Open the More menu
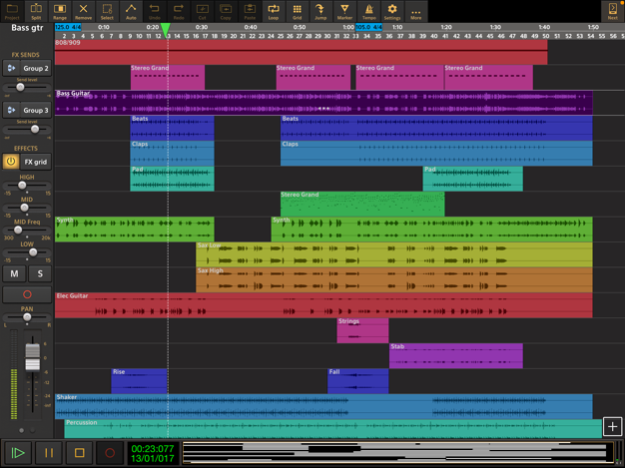 pyautogui.click(x=416, y=11)
